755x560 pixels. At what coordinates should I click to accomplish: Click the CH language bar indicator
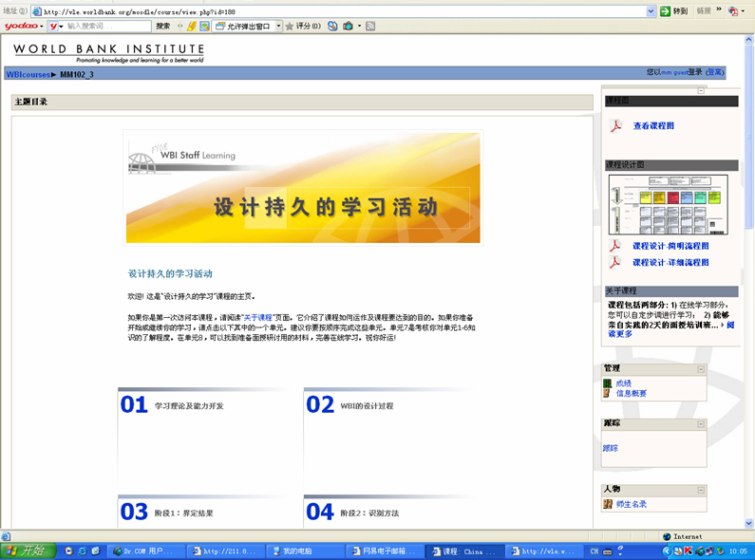click(595, 551)
